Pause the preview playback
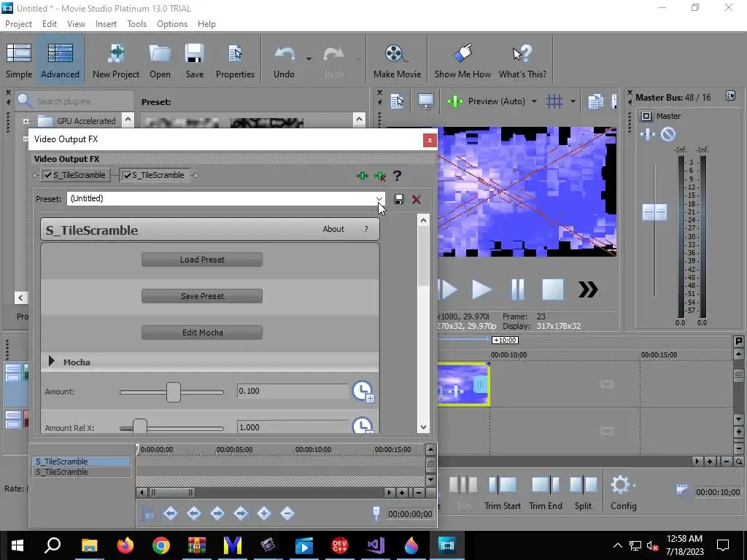Image resolution: width=747 pixels, height=560 pixels. (x=517, y=289)
